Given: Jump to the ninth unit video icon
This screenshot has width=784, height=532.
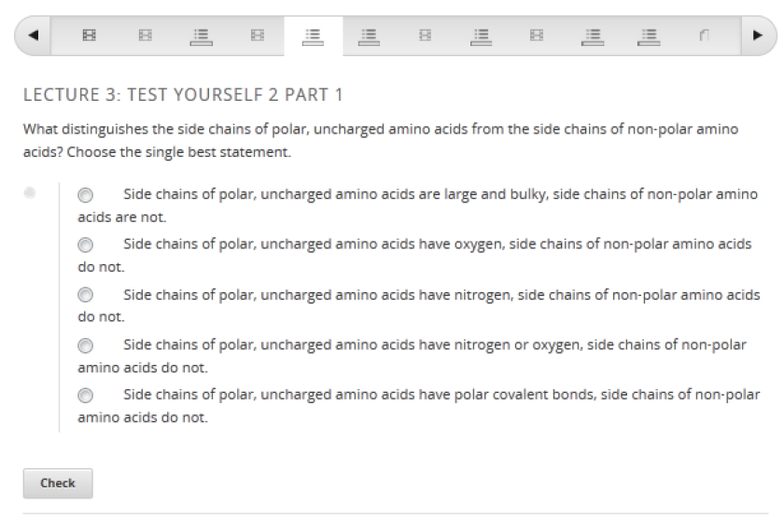Looking at the screenshot, I should pyautogui.click(x=537, y=36).
